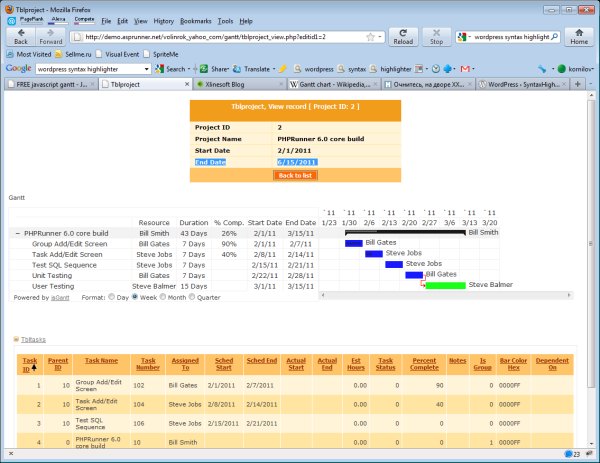Click the Tbltasks folder icon
The width and height of the screenshot is (600, 463).
point(16,339)
